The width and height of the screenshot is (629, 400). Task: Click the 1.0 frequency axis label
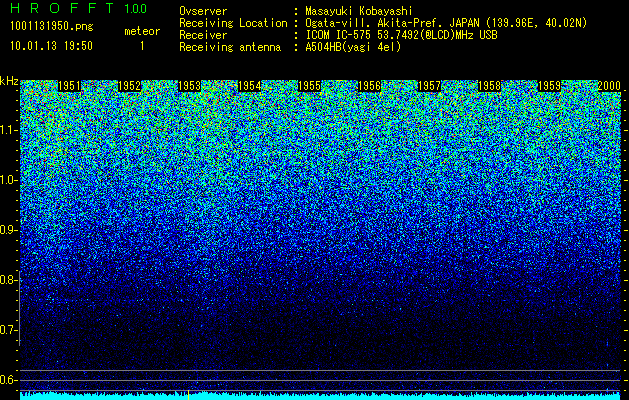tap(9, 180)
